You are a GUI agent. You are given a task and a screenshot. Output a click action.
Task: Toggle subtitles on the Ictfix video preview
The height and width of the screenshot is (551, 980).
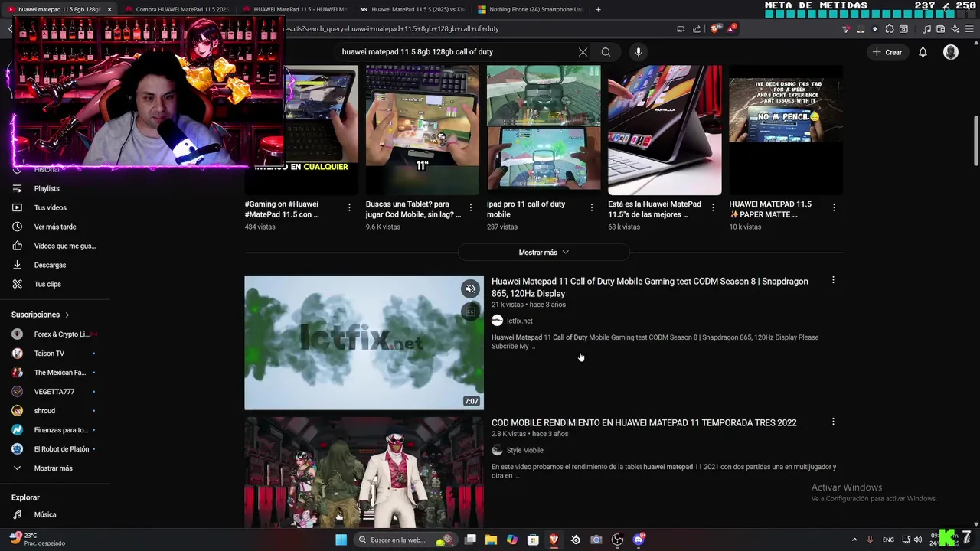(470, 311)
